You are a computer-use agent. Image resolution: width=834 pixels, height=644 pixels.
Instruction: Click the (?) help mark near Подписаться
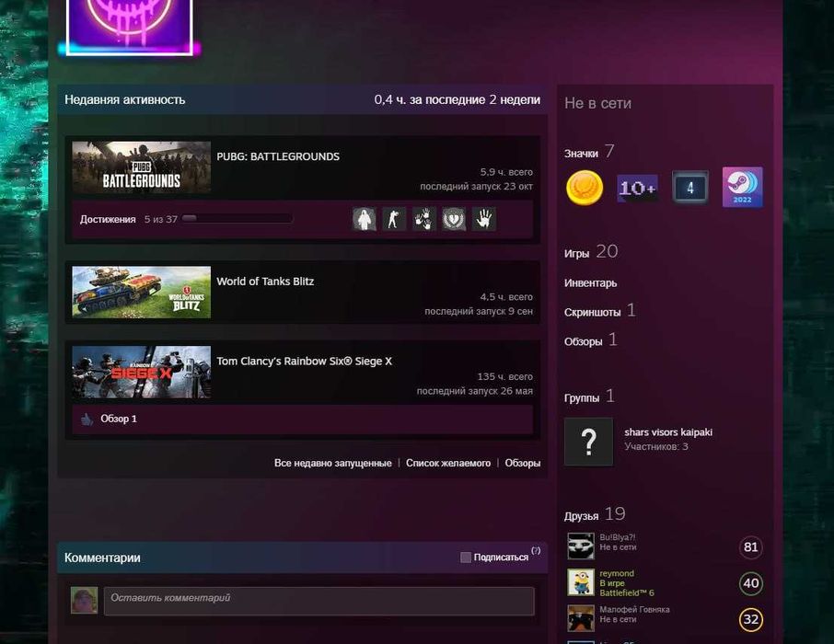(536, 550)
